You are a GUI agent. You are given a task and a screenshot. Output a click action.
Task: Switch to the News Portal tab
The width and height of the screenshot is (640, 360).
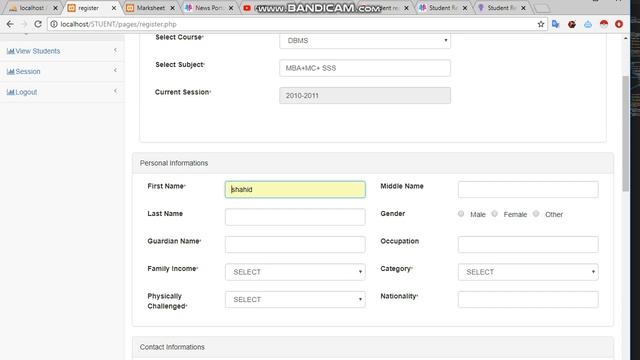click(x=208, y=8)
